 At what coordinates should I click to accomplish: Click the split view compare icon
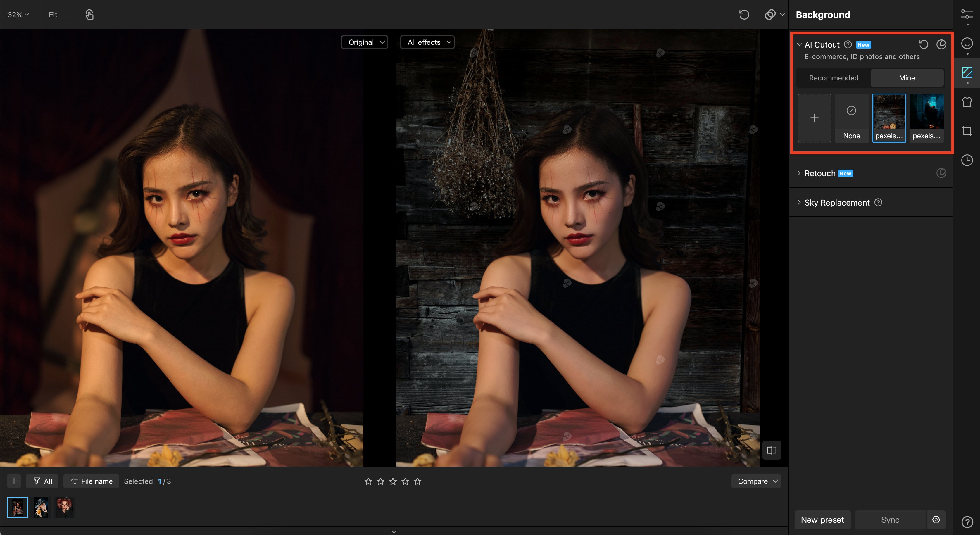(x=772, y=450)
